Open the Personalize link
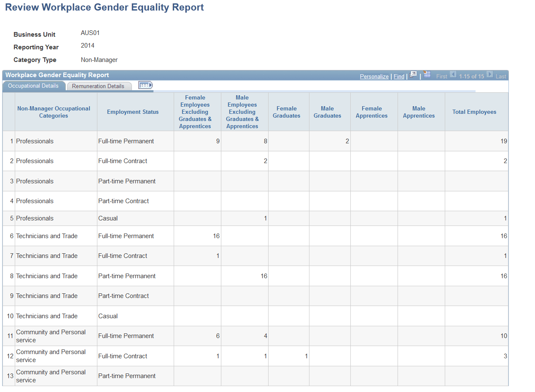 pos(374,76)
